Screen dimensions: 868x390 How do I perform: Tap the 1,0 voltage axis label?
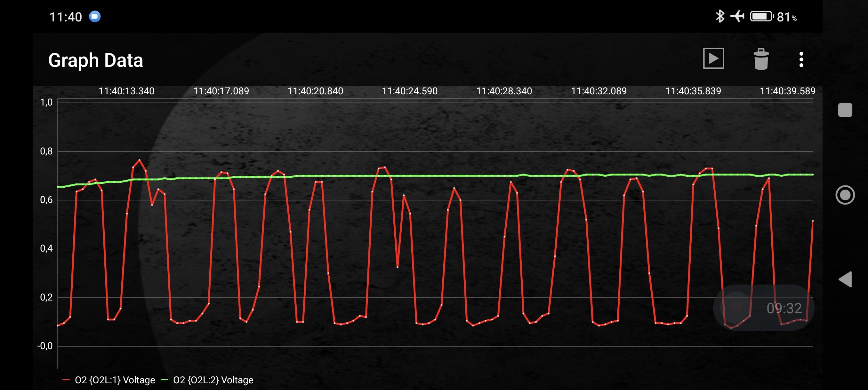point(46,102)
